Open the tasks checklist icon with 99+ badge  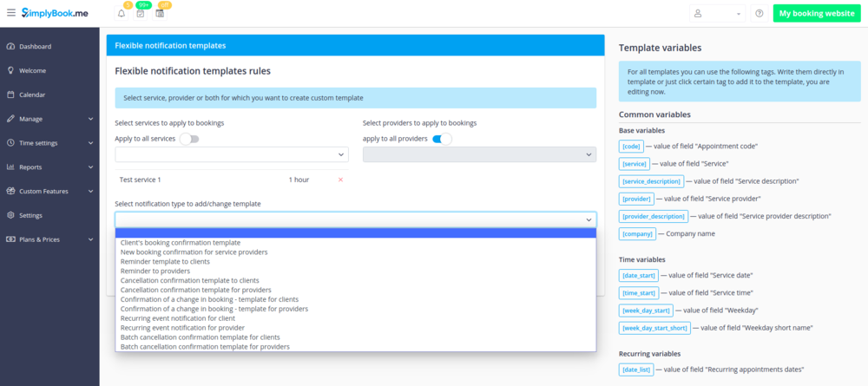pos(141,14)
